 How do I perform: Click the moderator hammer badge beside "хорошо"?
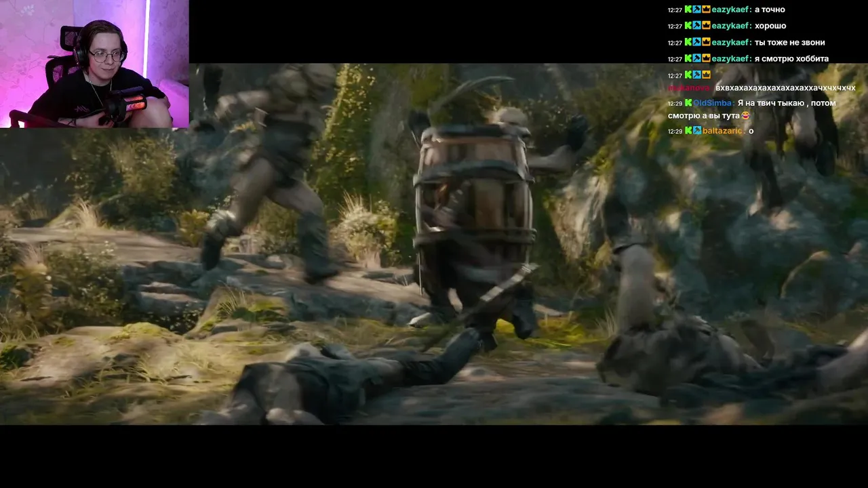coord(697,26)
